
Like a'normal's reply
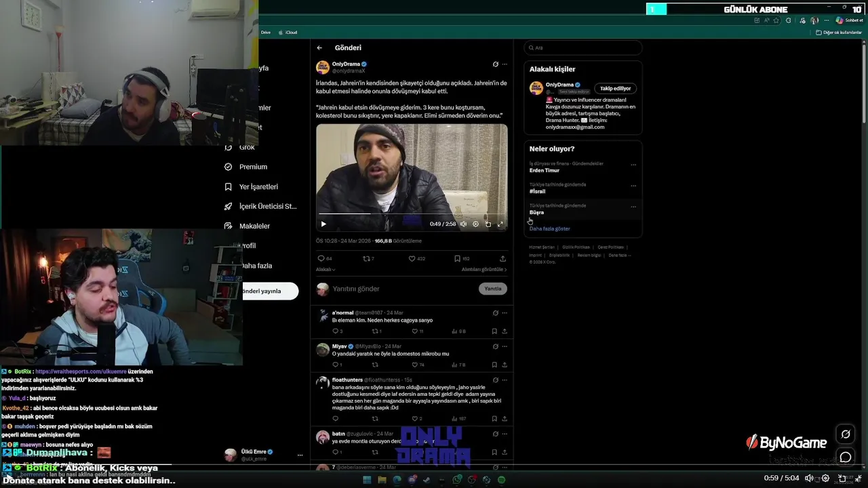click(415, 331)
